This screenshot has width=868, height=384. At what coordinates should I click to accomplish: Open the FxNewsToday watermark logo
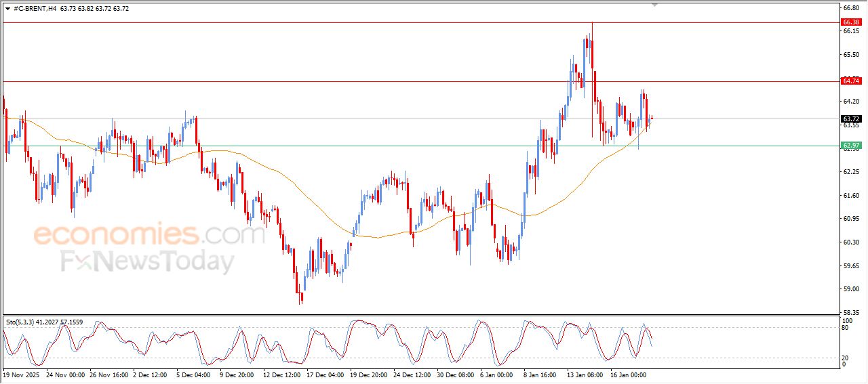[148, 261]
